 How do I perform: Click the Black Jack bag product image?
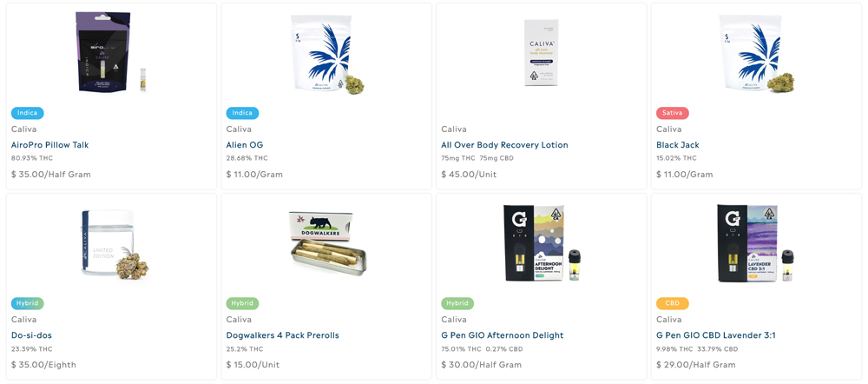(x=757, y=54)
